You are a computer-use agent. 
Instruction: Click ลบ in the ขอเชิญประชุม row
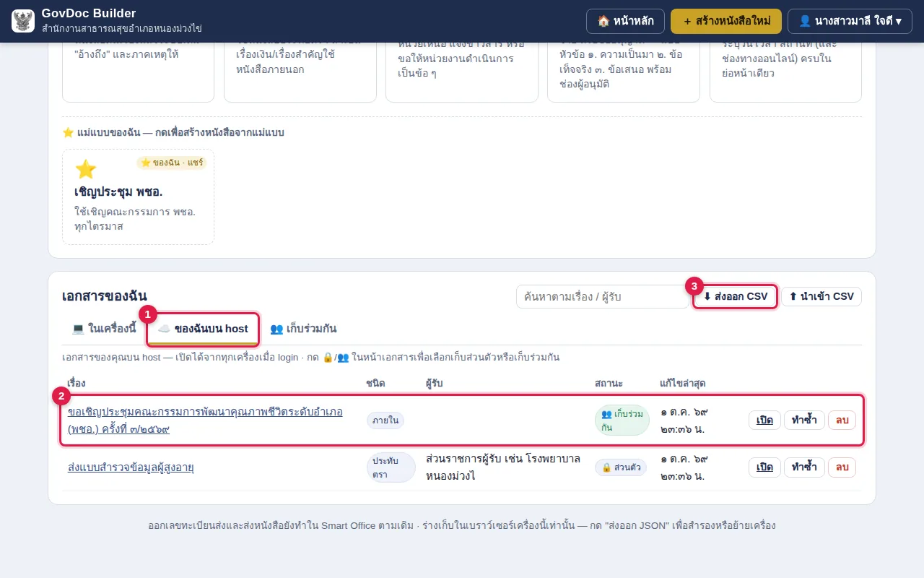click(x=842, y=420)
